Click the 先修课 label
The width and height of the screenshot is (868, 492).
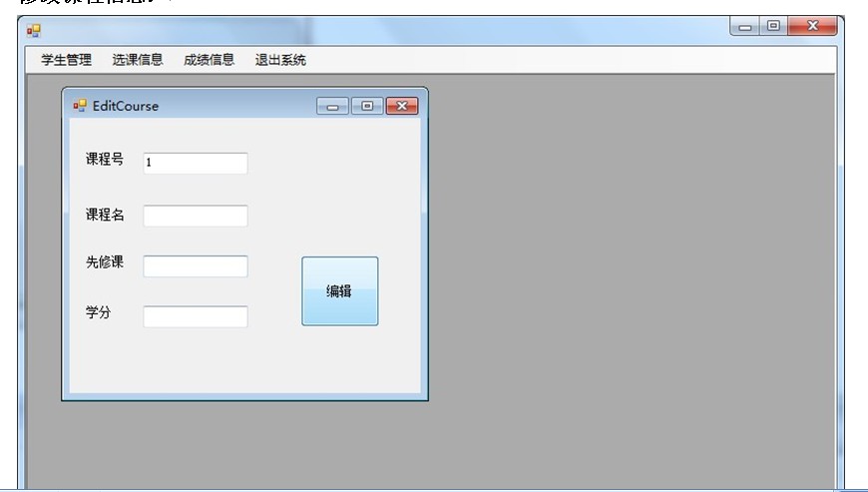pyautogui.click(x=105, y=262)
